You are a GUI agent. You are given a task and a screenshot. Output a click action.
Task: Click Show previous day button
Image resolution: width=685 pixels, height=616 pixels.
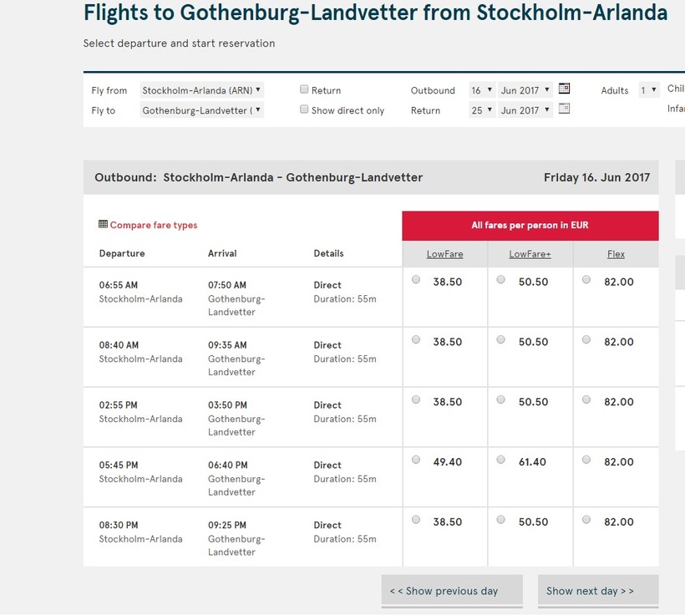452,591
